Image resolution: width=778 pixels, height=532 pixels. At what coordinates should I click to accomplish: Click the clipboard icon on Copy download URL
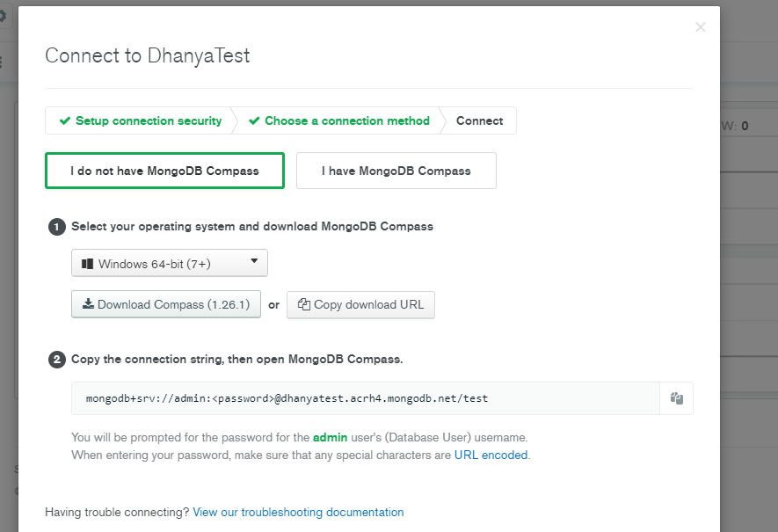pyautogui.click(x=303, y=305)
